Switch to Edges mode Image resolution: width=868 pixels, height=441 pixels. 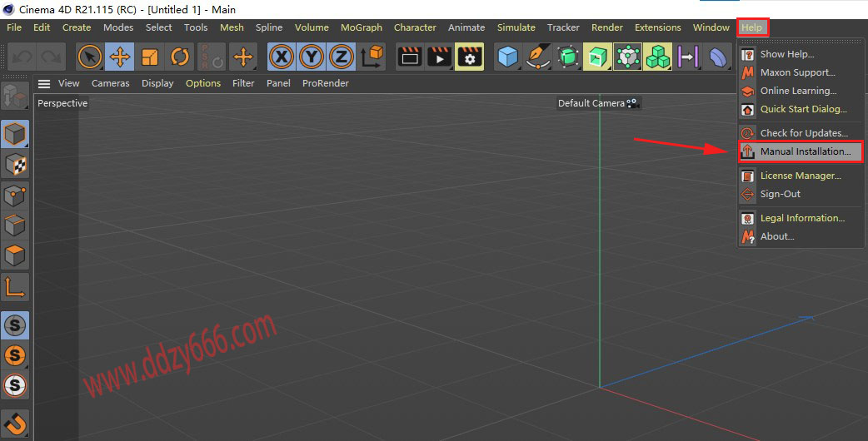[15, 225]
